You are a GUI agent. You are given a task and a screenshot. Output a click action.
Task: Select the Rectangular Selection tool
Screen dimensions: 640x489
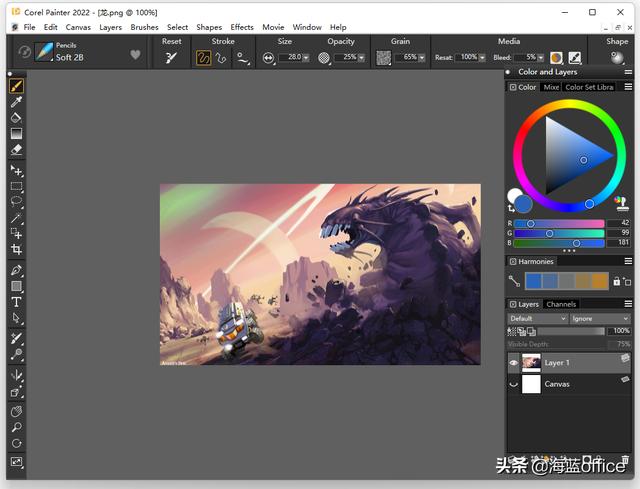pos(16,187)
